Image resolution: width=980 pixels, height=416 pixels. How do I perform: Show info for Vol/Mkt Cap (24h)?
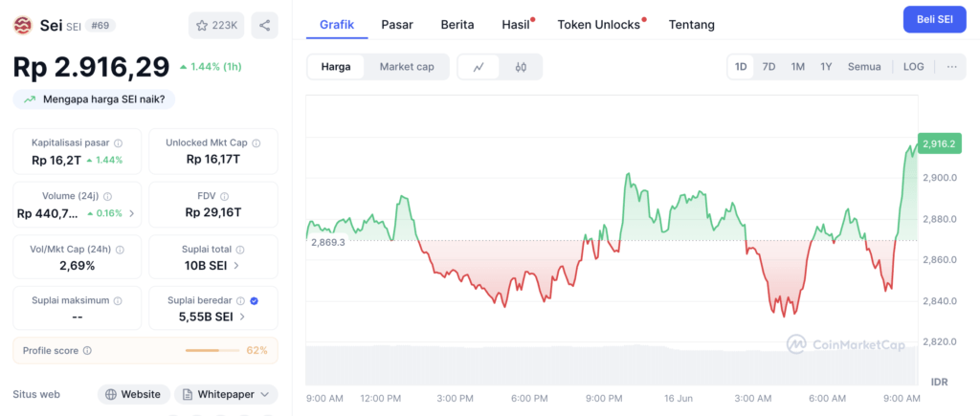click(120, 250)
